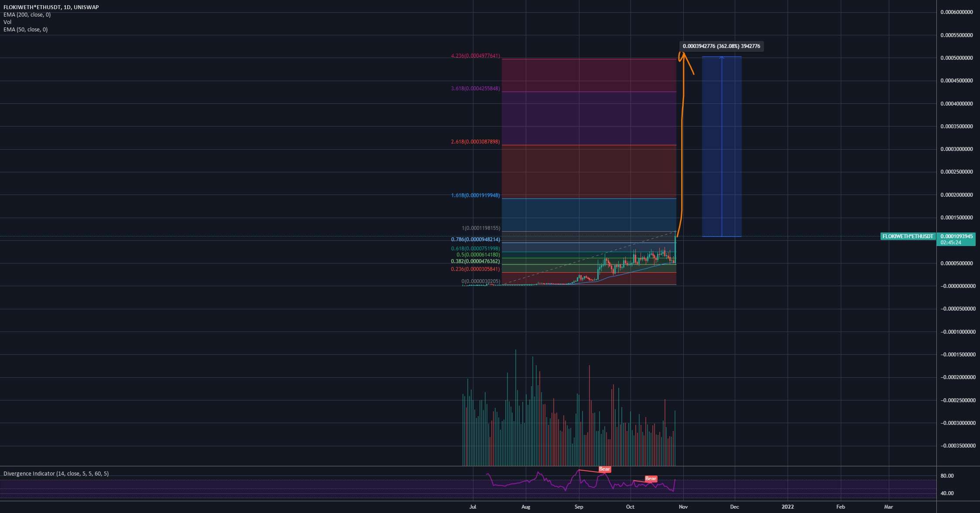980x513 pixels.
Task: Click the Dec label on the time axis
Action: click(735, 507)
